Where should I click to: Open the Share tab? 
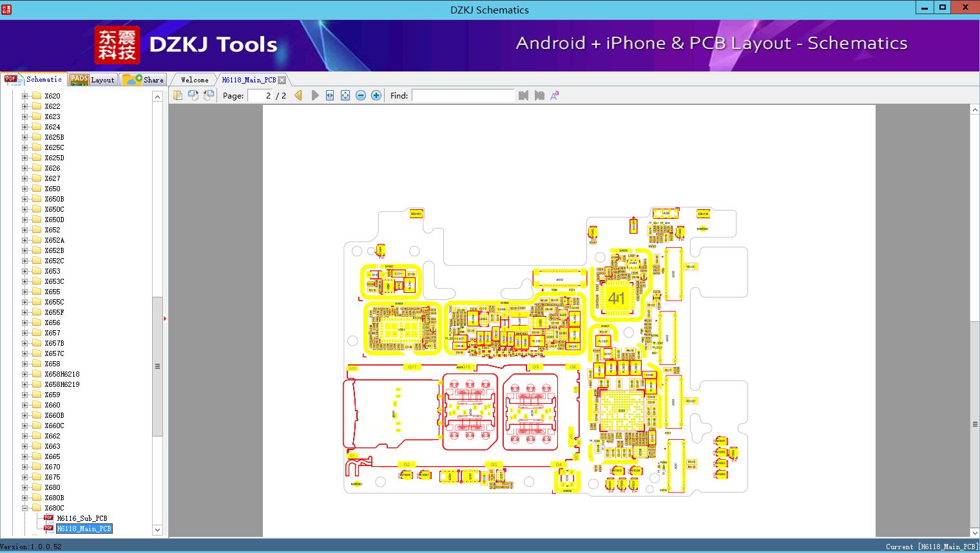tap(143, 80)
